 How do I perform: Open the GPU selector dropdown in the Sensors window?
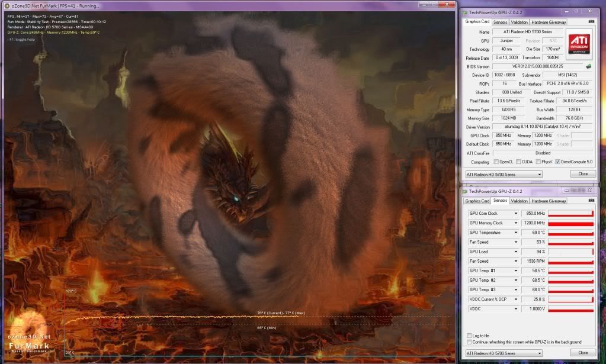pyautogui.click(x=504, y=353)
